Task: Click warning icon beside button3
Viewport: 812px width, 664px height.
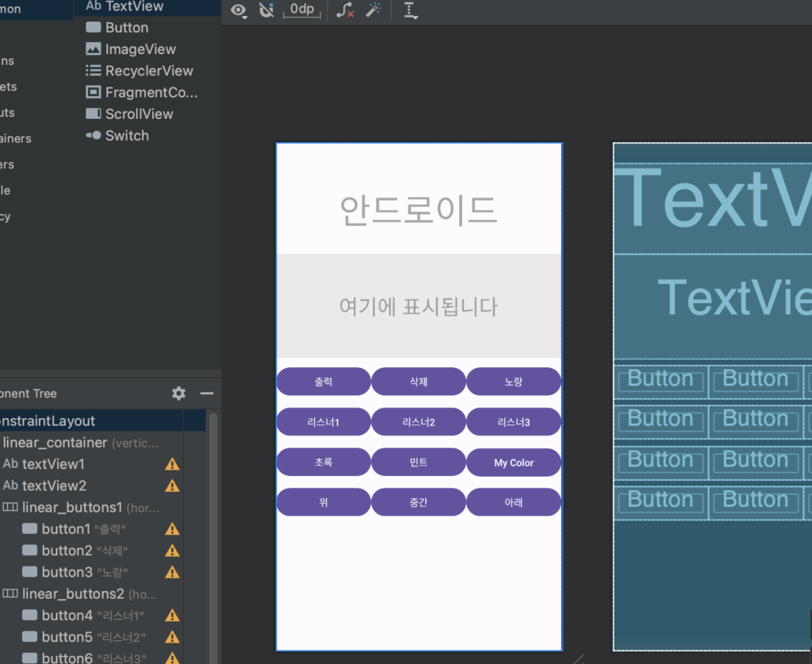Action: pos(172,572)
